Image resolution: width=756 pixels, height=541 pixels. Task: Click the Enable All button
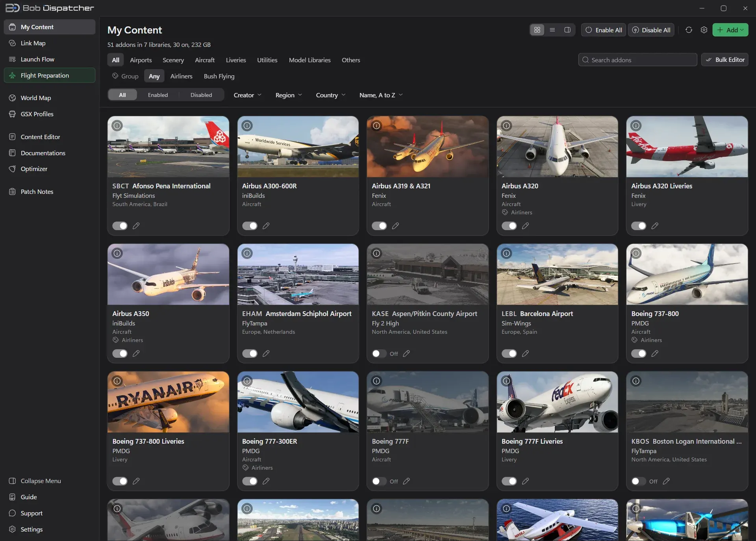[x=604, y=30]
